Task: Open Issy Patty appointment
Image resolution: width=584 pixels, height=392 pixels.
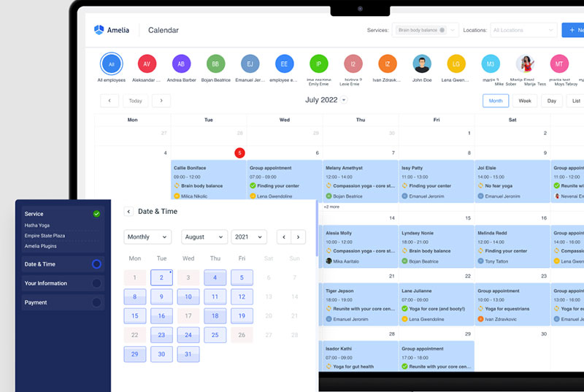Action: pyautogui.click(x=437, y=182)
